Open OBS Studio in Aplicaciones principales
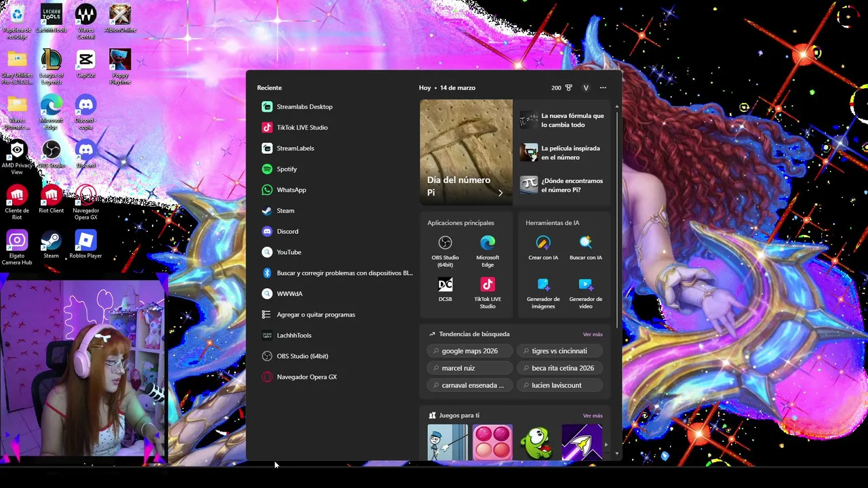 445,251
